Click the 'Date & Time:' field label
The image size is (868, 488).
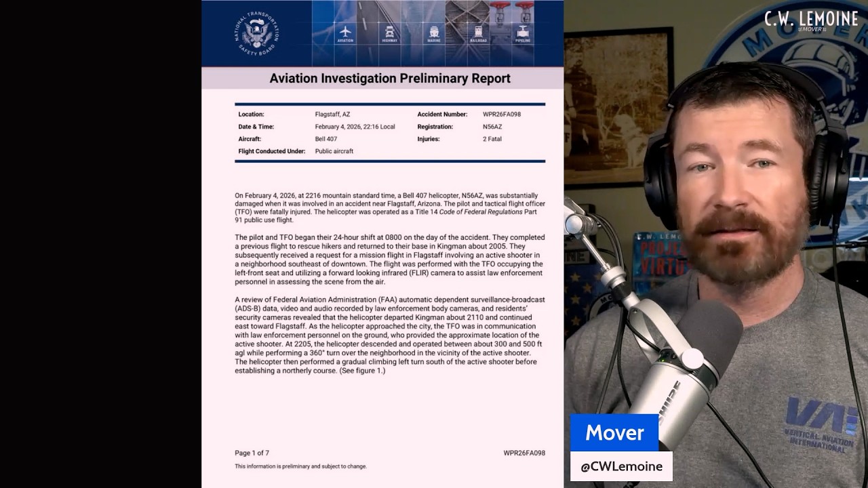point(256,127)
